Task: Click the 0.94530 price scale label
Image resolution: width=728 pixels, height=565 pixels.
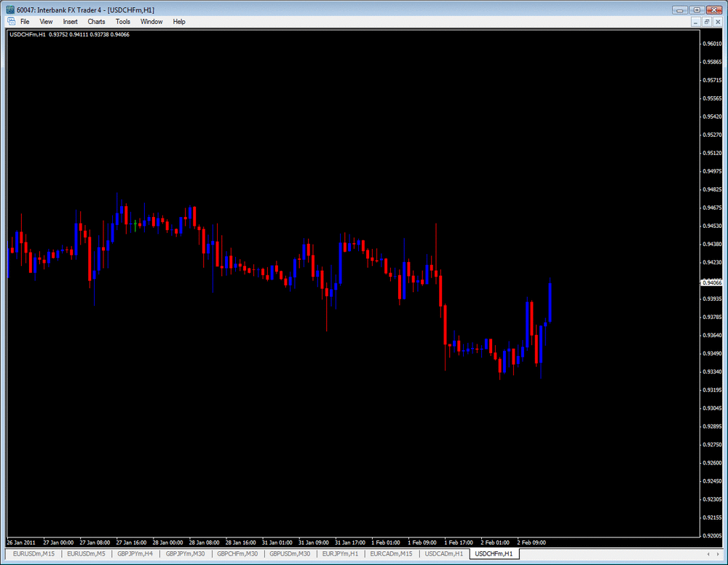Action: tap(712, 226)
